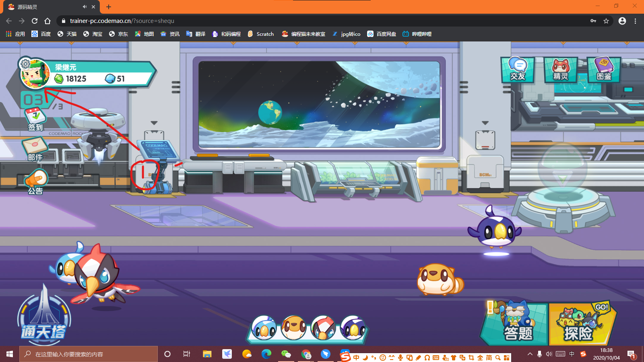Open the 淘宝 bookmark
The height and width of the screenshot is (362, 644).
point(93,34)
